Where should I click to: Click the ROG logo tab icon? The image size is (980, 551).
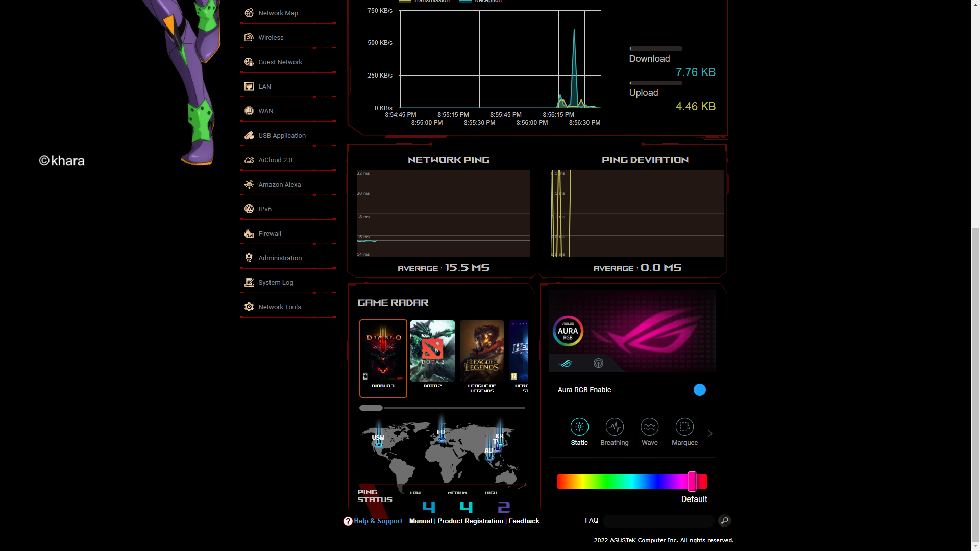(566, 363)
